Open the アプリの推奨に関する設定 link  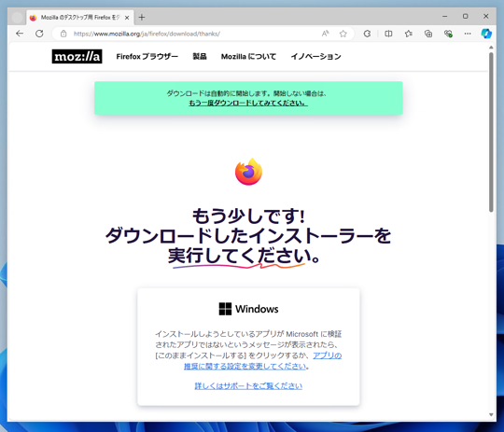tap(263, 361)
